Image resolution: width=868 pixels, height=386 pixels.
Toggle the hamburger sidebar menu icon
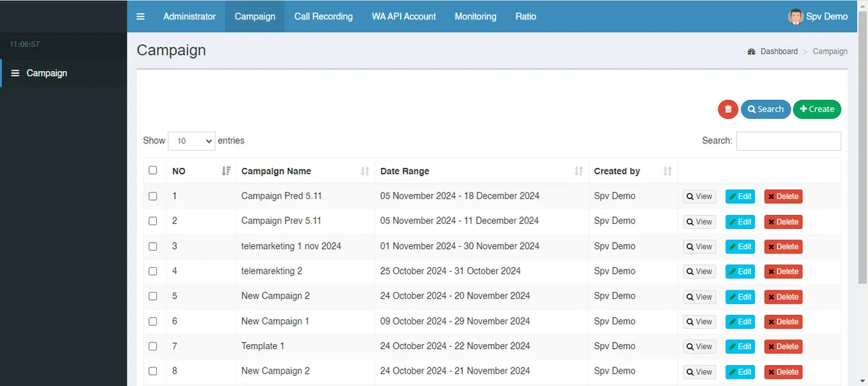(x=140, y=16)
